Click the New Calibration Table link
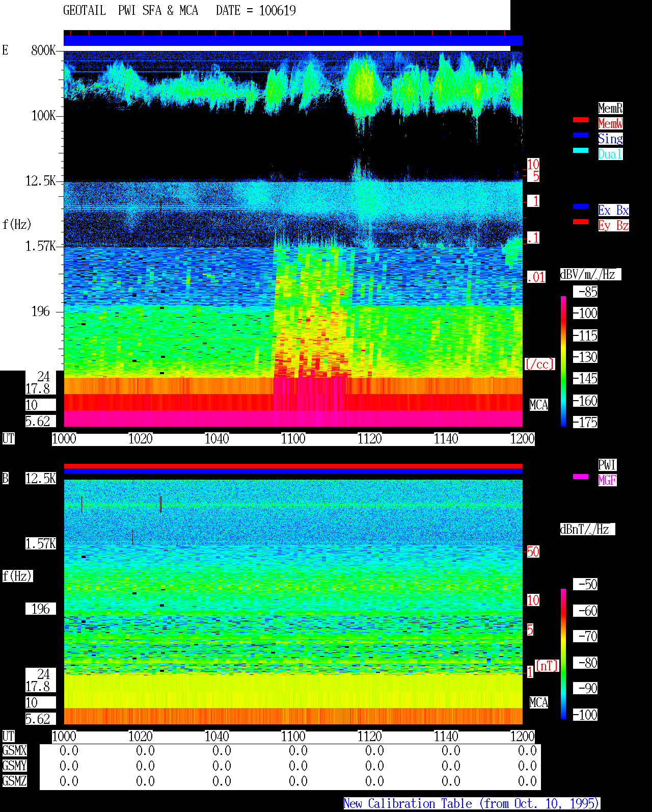The height and width of the screenshot is (812, 652). click(x=472, y=803)
